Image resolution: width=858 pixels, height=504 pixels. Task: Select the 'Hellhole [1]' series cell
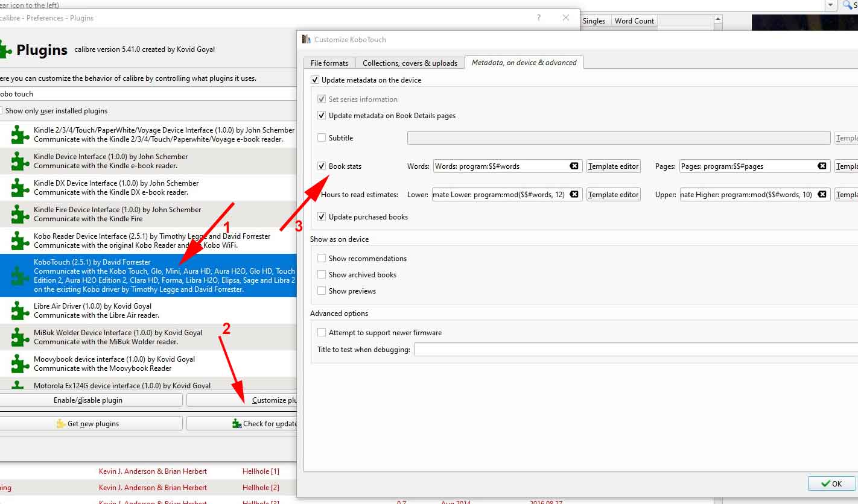261,471
